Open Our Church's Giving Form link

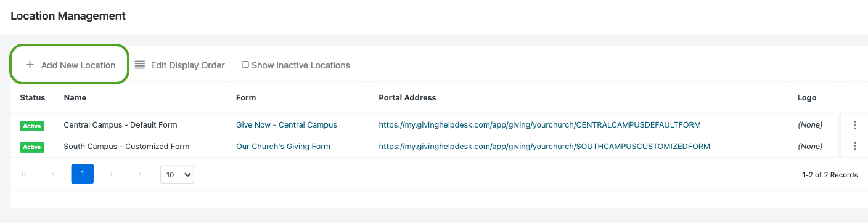[283, 147]
